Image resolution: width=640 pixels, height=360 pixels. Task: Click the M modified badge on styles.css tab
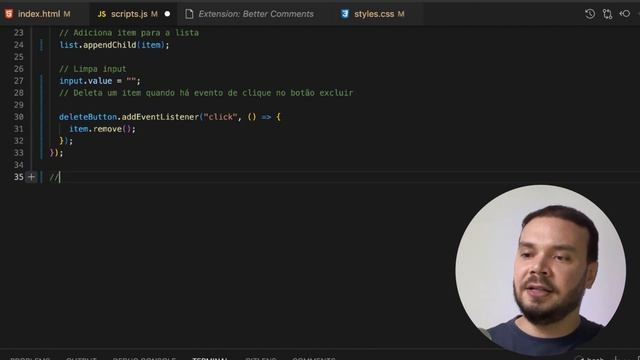(401, 14)
